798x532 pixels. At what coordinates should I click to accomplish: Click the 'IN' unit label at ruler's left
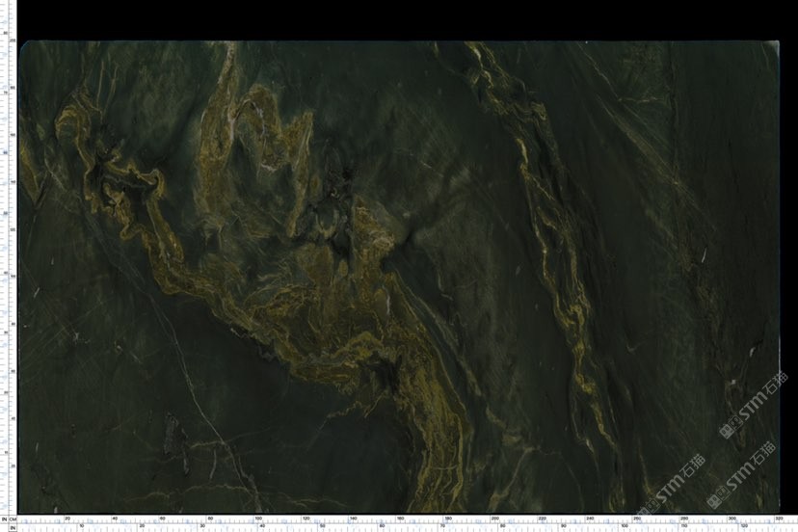pyautogui.click(x=5, y=519)
